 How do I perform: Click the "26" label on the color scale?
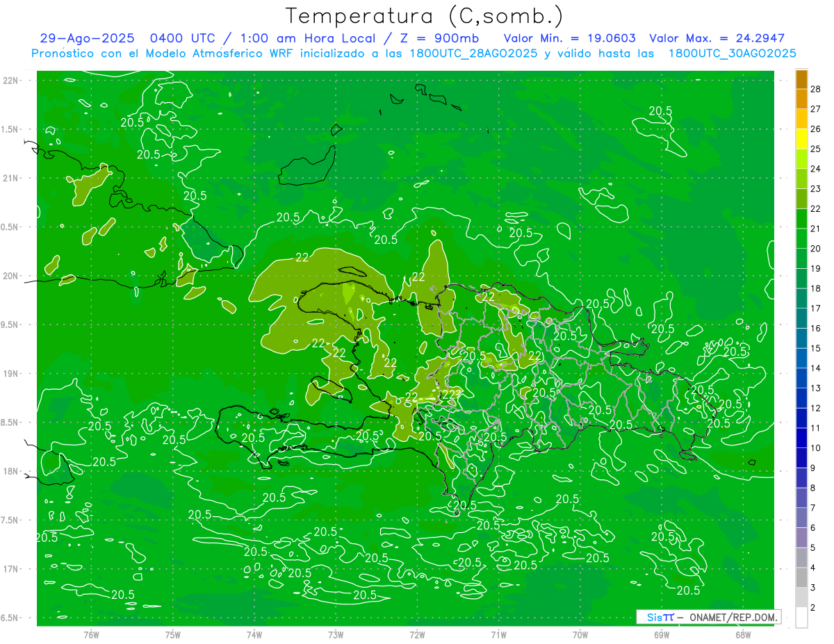[x=816, y=129]
